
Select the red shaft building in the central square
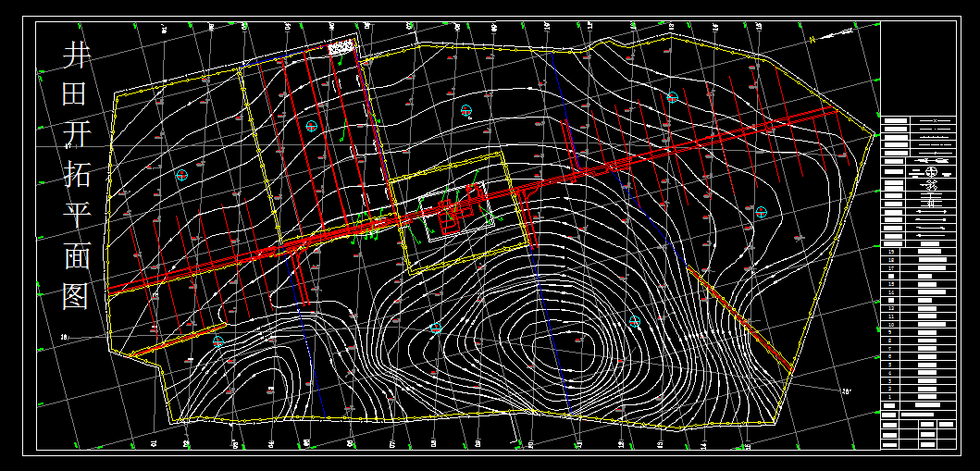coord(450,217)
